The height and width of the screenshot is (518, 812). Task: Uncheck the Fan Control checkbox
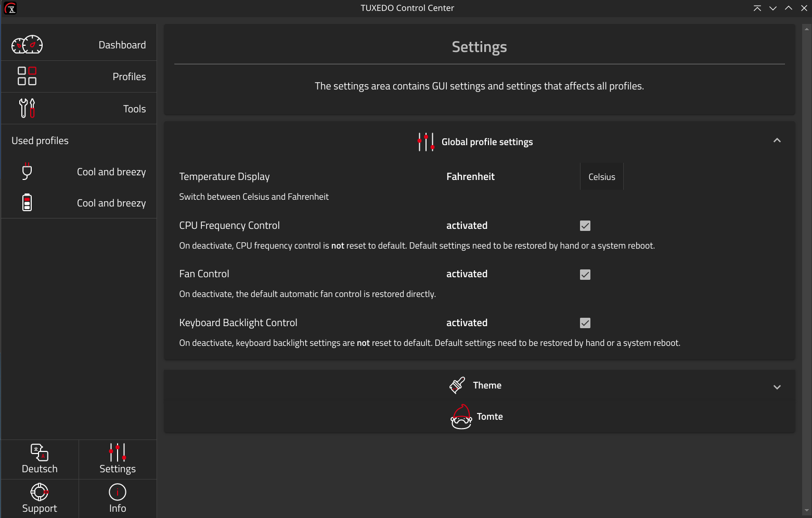pyautogui.click(x=585, y=275)
